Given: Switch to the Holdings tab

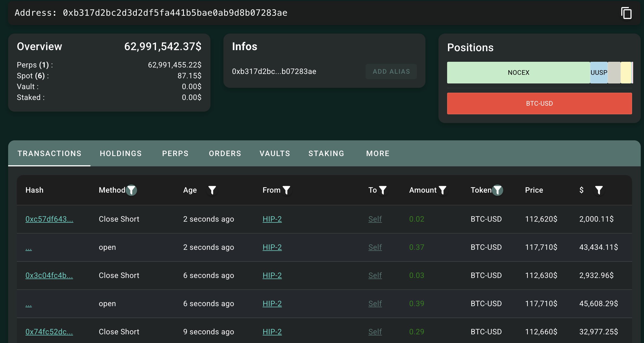Looking at the screenshot, I should [121, 153].
